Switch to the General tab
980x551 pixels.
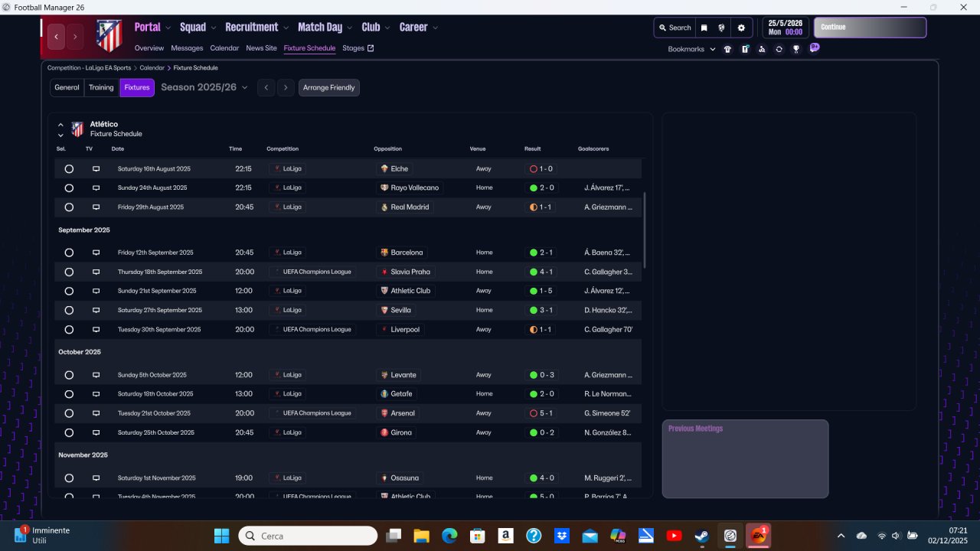click(x=67, y=87)
